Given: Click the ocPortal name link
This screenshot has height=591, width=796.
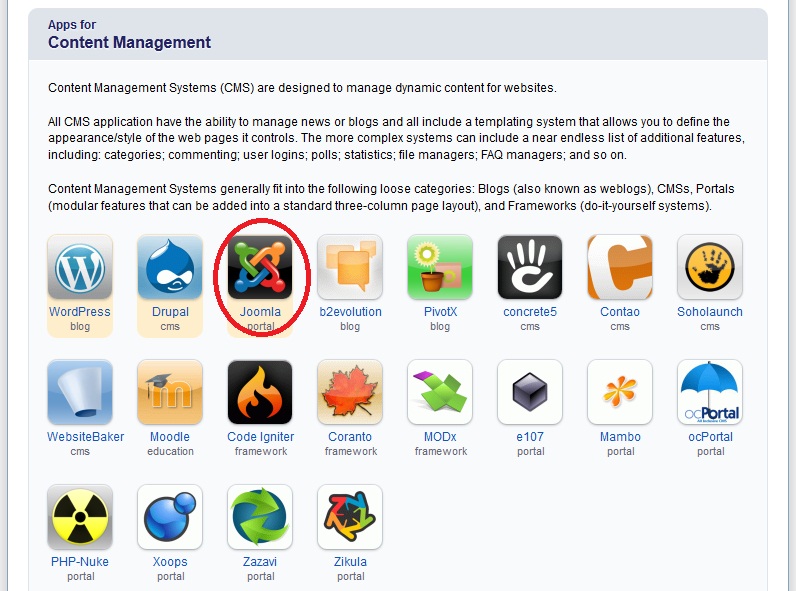Looking at the screenshot, I should click(x=710, y=437).
